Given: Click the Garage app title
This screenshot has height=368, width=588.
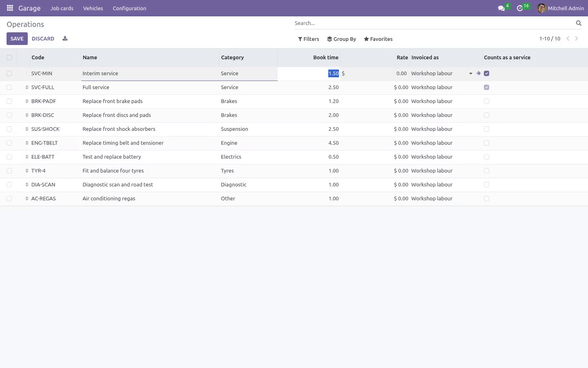Looking at the screenshot, I should coord(29,8).
